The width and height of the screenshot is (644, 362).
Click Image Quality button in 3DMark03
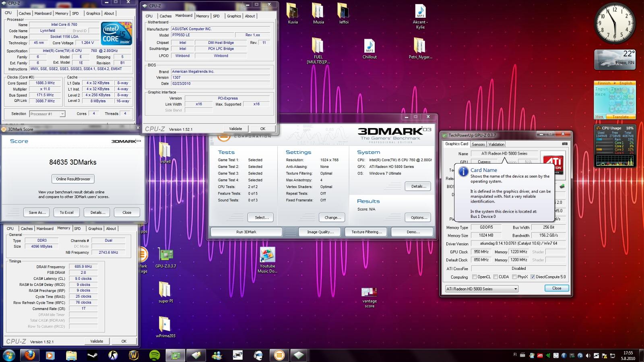320,232
